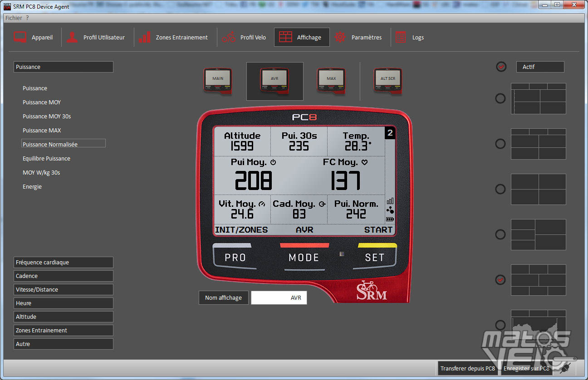
Task: Click the FC Moy. field on device
Action: (x=345, y=175)
